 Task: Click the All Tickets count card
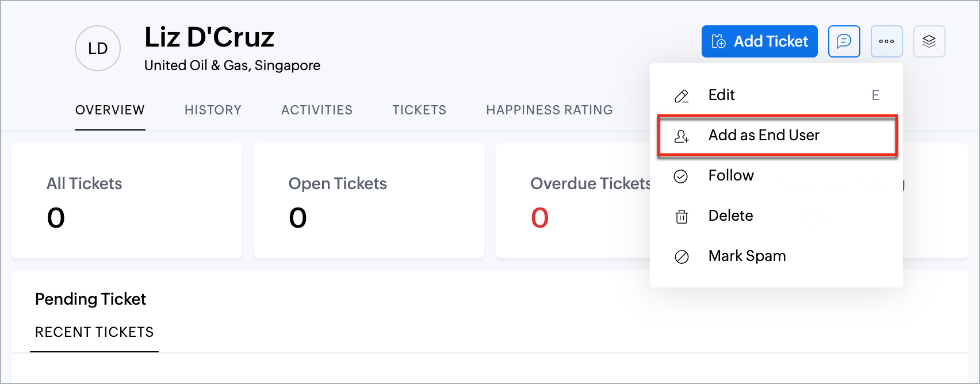coord(127,201)
